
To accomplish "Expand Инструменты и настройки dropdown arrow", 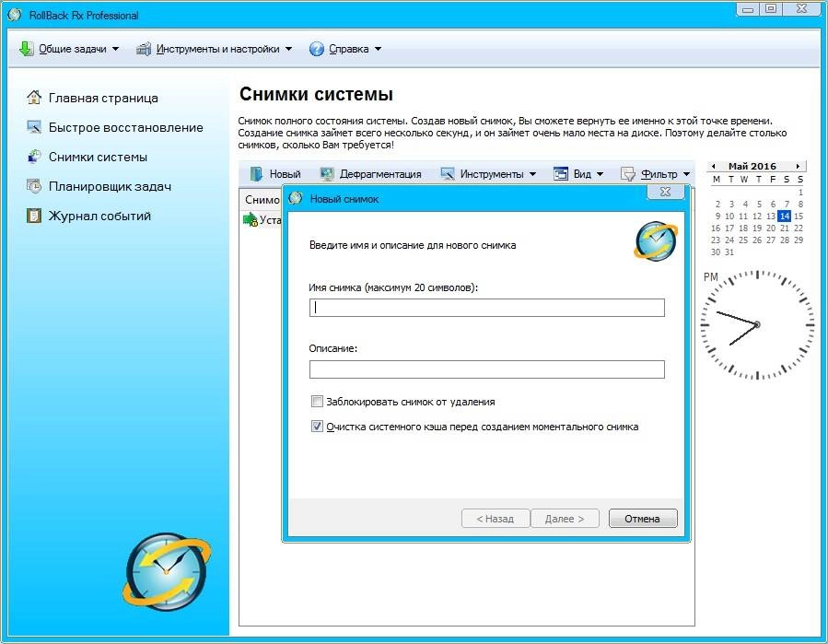I will (289, 49).
